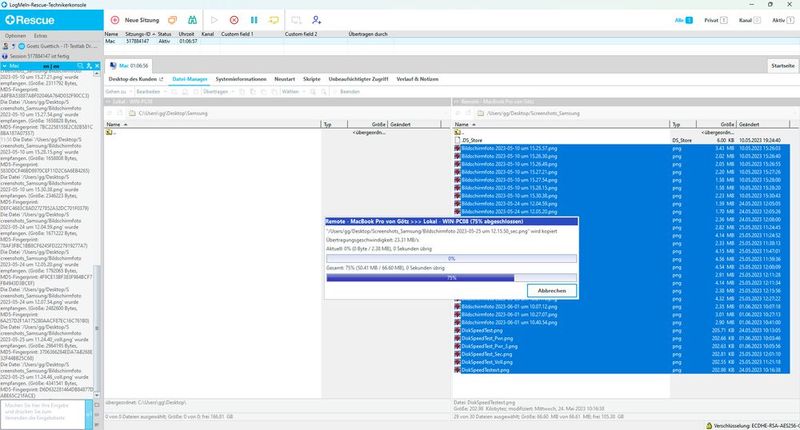Pause the session with the blue pause icon
800x430 pixels.
253,19
